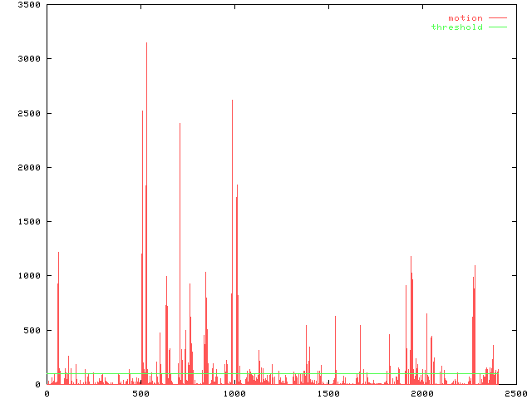Click the 1000 x-axis tick label
532x399 pixels.
(234, 393)
